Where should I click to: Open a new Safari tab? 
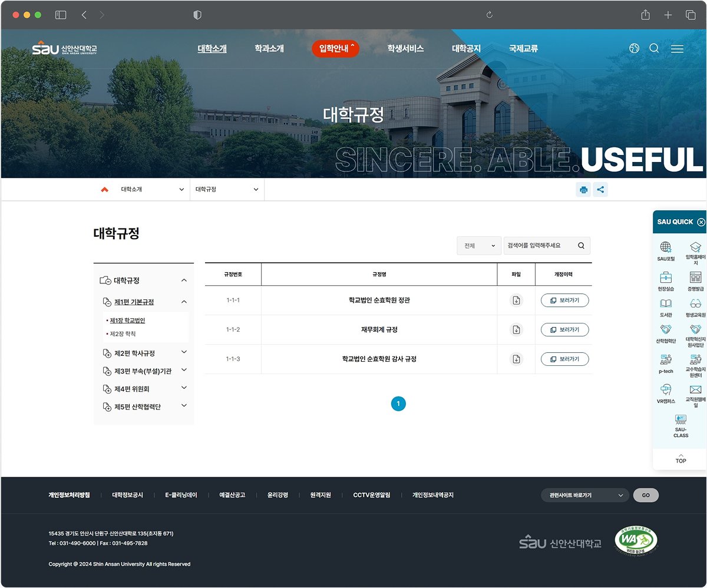(668, 15)
